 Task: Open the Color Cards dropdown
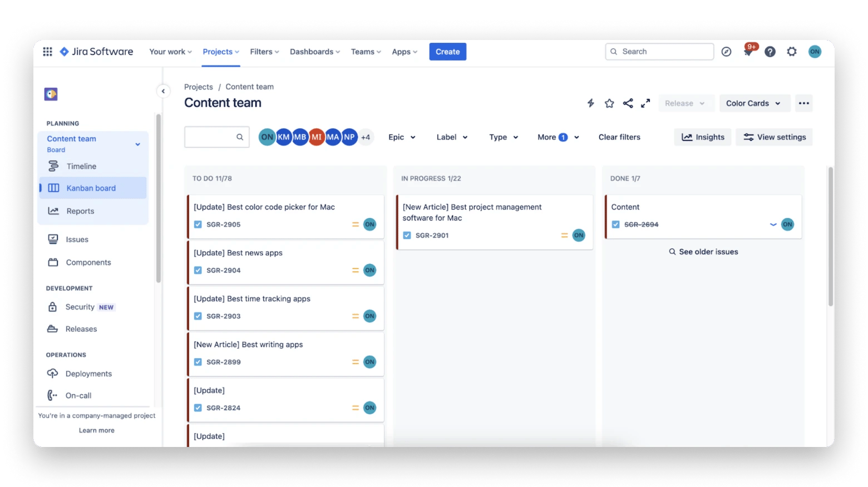pos(753,103)
